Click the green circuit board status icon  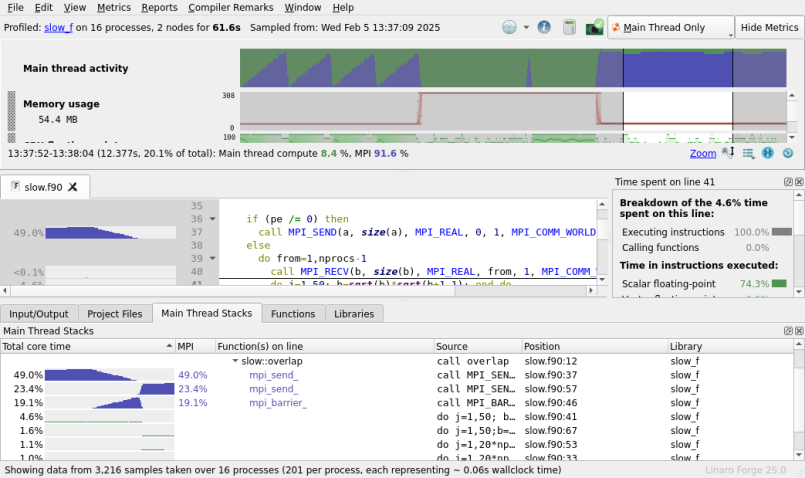(595, 27)
